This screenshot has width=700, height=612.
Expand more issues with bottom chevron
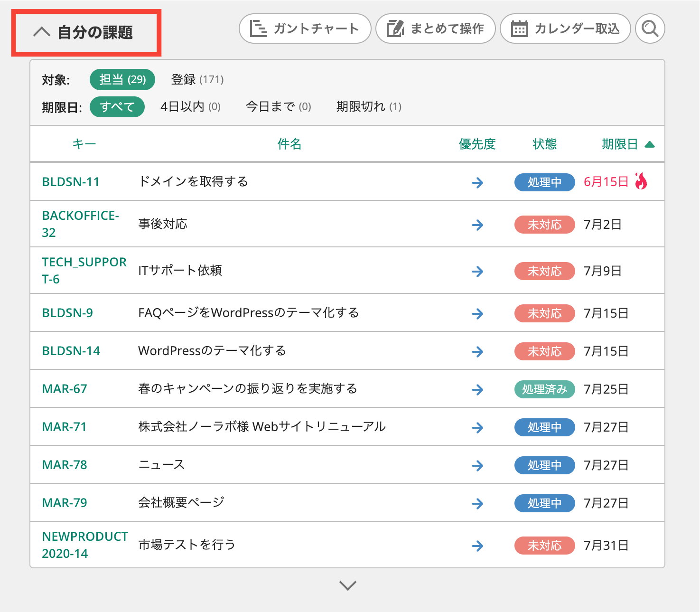click(348, 585)
